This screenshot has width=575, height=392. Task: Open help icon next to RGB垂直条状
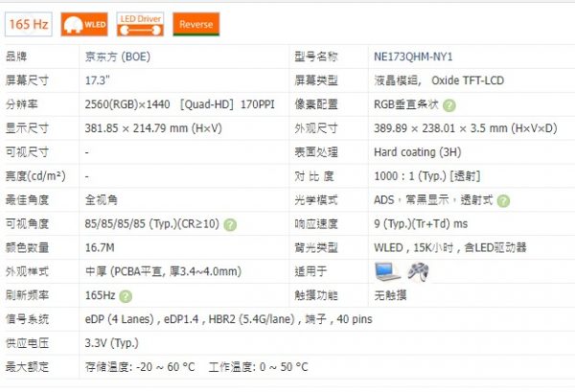449,105
